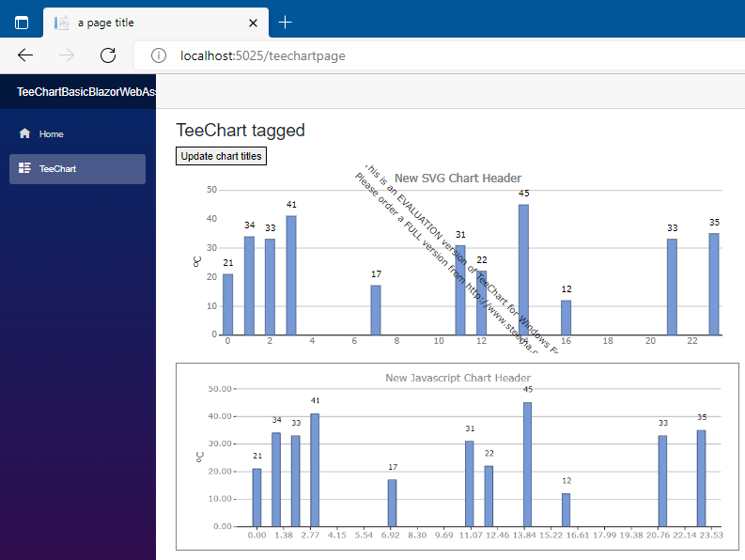745x560 pixels.
Task: Click Javascript chart bar labeled 45
Action: 527,464
